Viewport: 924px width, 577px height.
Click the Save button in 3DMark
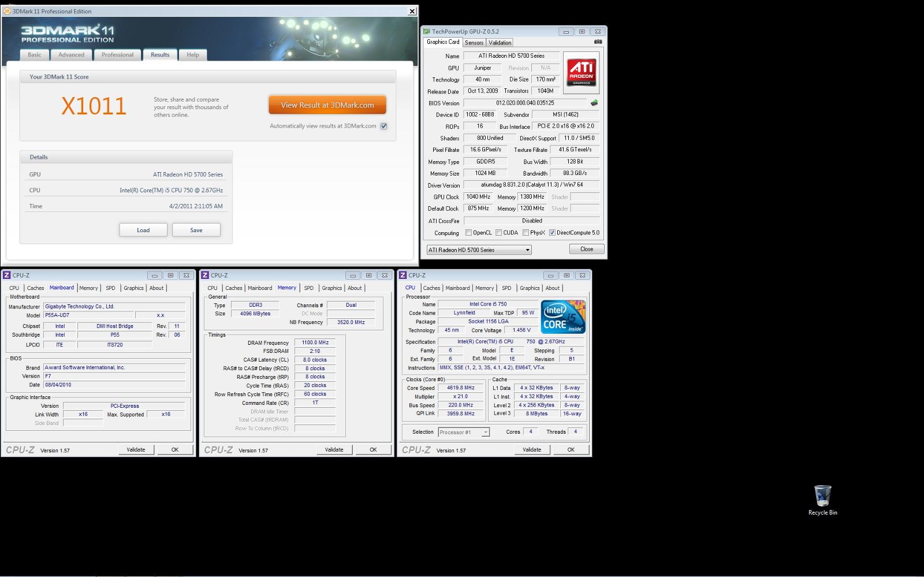pos(196,230)
